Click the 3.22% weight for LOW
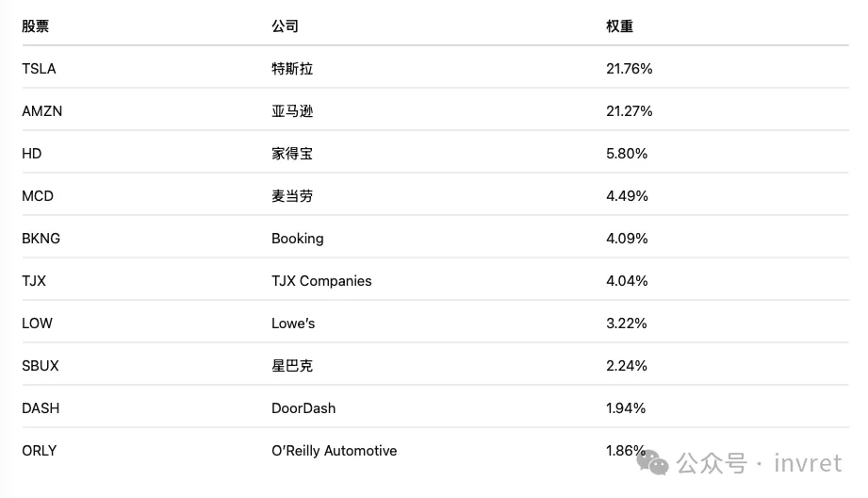The height and width of the screenshot is (498, 868). [627, 324]
